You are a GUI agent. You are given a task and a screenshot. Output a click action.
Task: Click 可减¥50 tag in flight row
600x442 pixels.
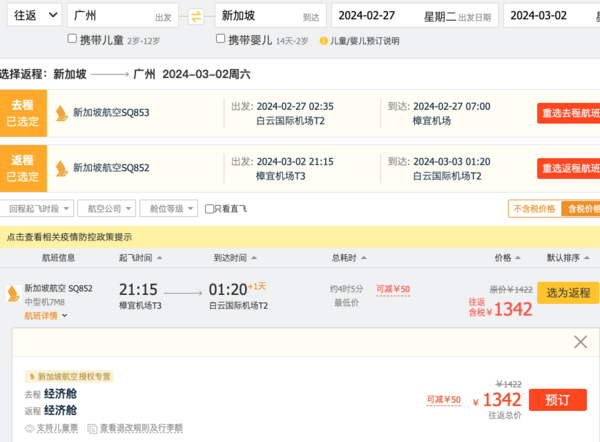click(393, 290)
